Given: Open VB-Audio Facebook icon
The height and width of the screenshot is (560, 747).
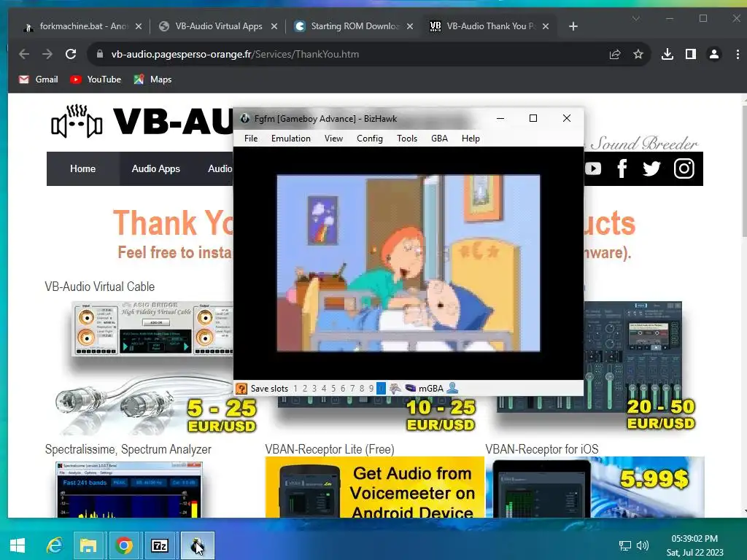Looking at the screenshot, I should pos(622,168).
